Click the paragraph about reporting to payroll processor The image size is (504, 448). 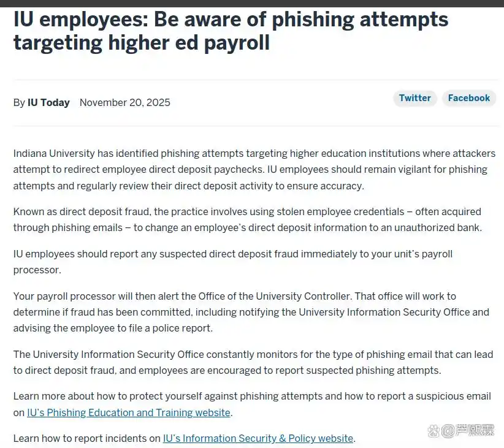233,262
